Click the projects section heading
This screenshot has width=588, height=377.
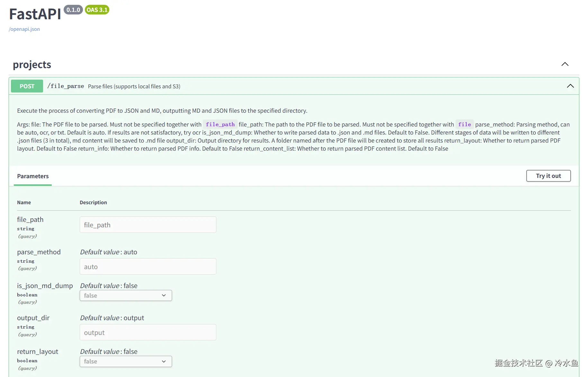(x=32, y=65)
